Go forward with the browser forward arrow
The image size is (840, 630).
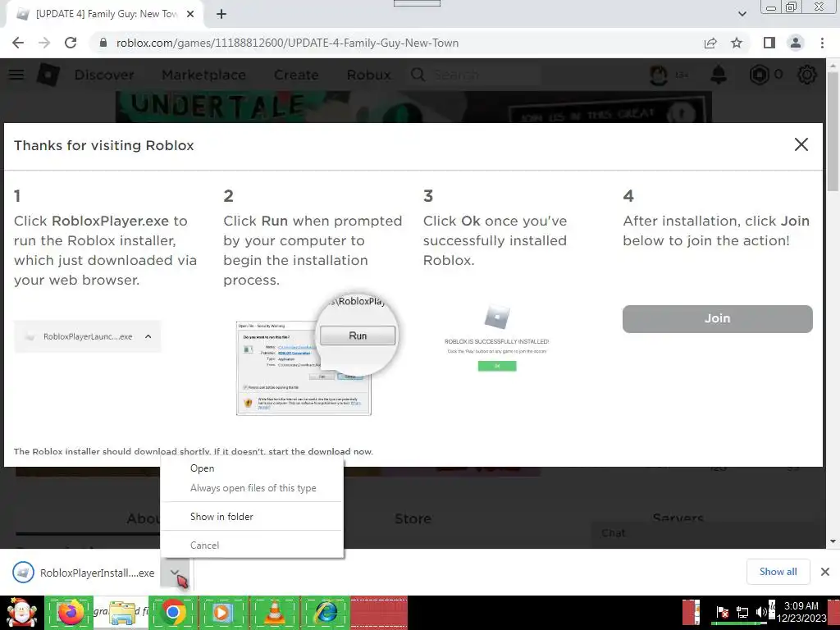pyautogui.click(x=44, y=43)
